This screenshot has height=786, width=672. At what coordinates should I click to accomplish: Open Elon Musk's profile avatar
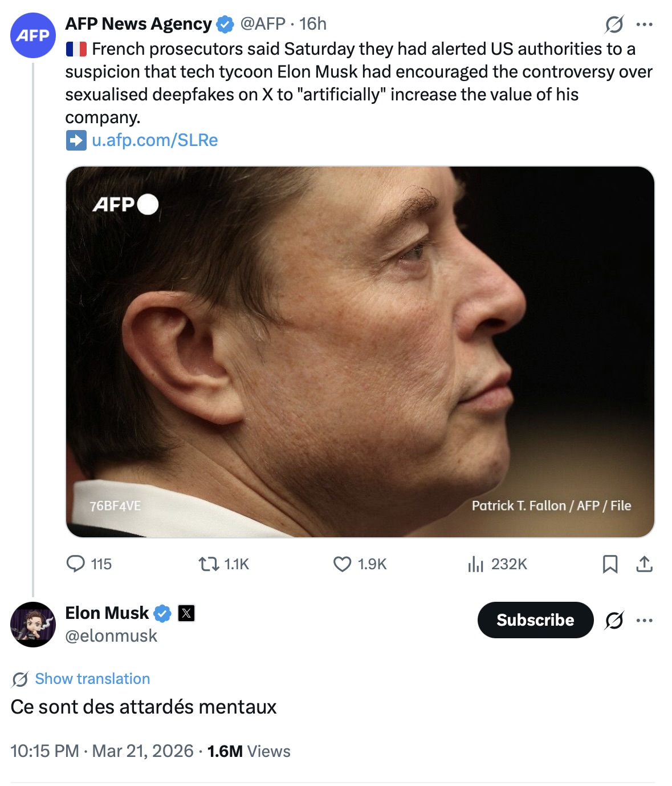point(33,625)
